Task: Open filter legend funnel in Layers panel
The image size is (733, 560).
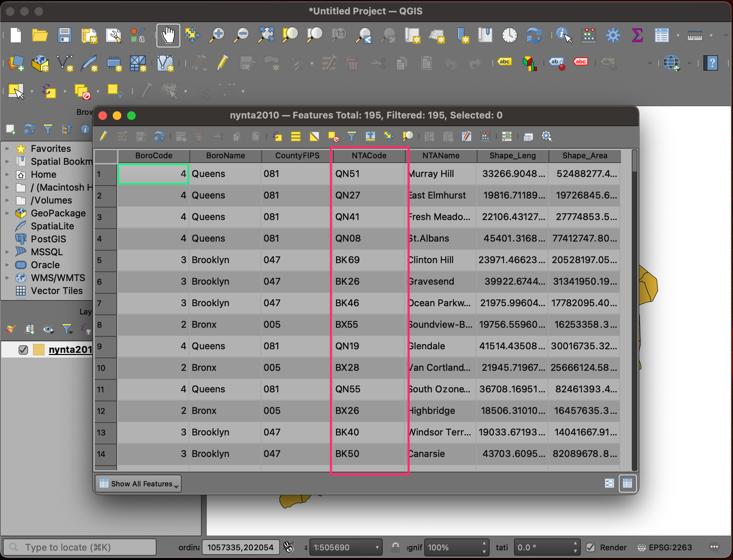Action: click(x=67, y=329)
